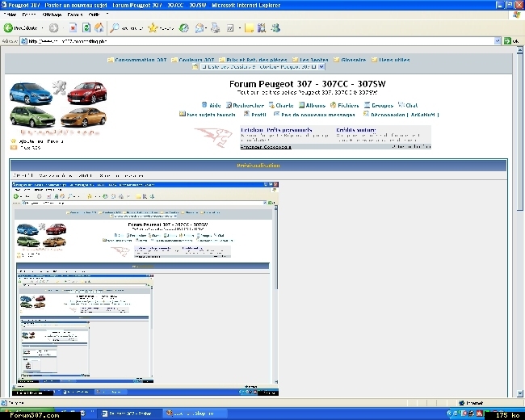This screenshot has width=525, height=420.
Task: Open the Favorites star panel
Action: click(x=153, y=28)
